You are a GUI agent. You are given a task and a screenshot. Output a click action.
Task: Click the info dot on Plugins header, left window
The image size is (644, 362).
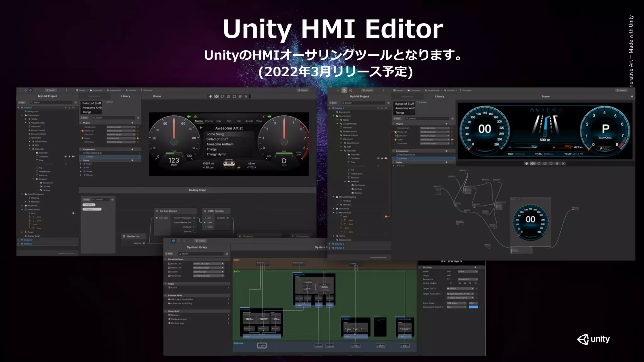pos(132,123)
